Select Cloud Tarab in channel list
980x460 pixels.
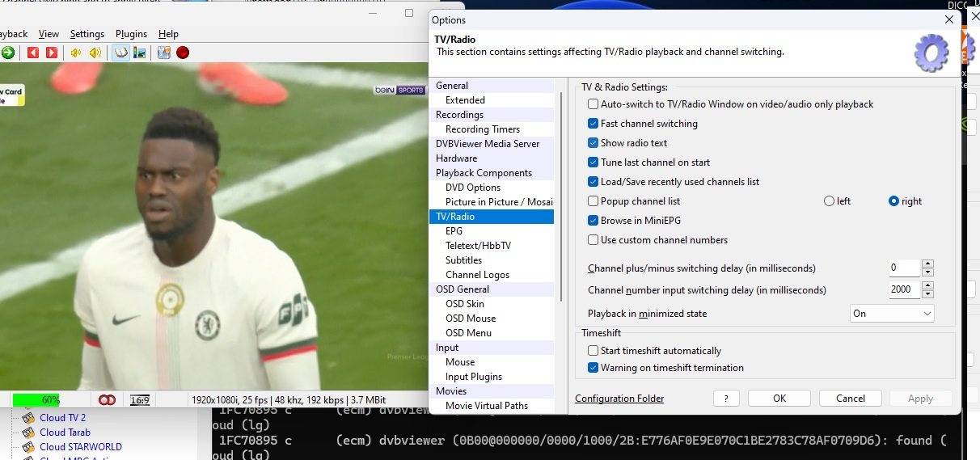tap(65, 433)
